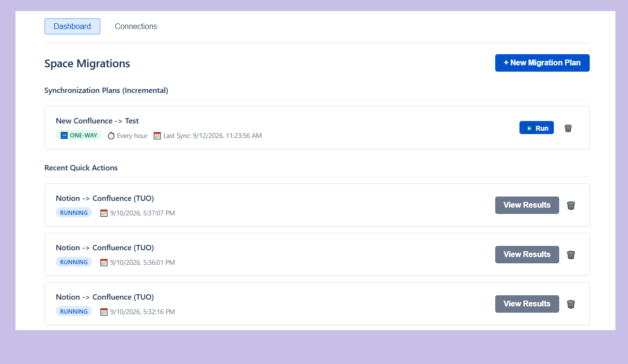Run the New Confluence -> Test sync
Viewport: 628px width, 364px height.
536,128
